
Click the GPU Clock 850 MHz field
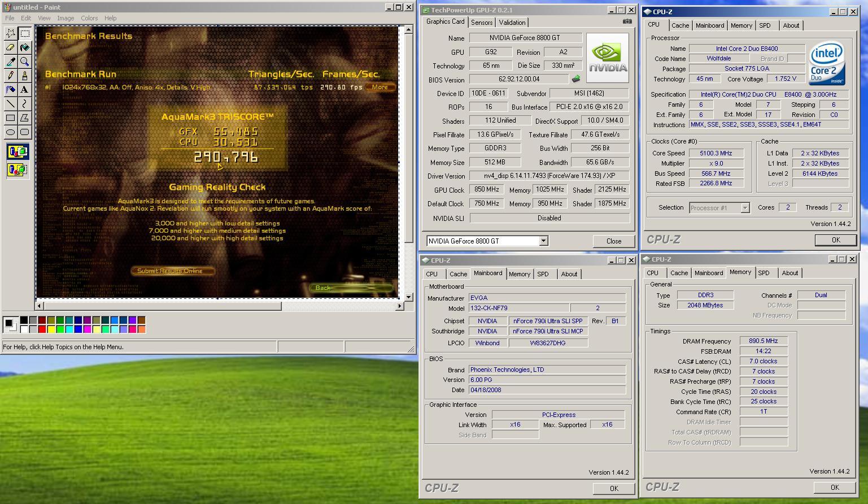(486, 190)
